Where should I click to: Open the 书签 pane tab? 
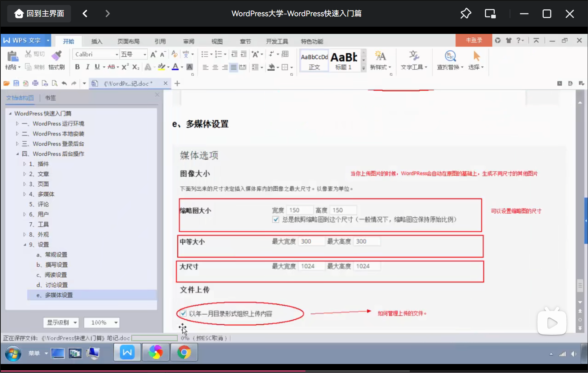point(50,98)
